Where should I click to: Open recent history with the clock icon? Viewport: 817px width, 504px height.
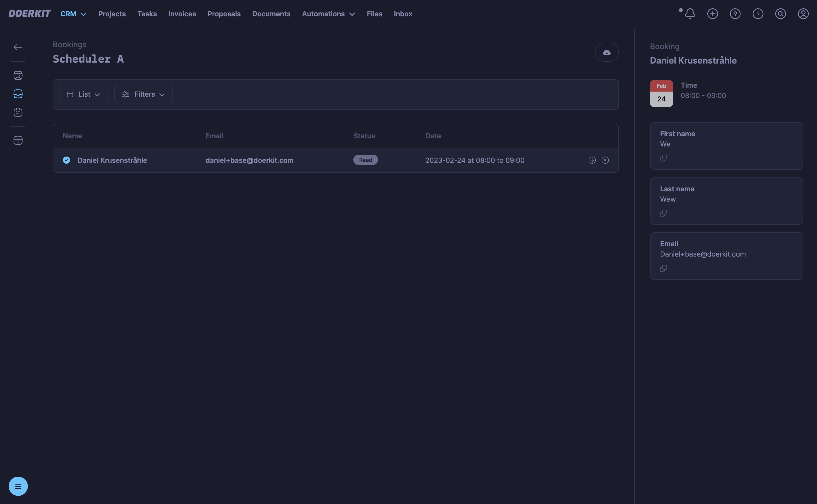[758, 14]
